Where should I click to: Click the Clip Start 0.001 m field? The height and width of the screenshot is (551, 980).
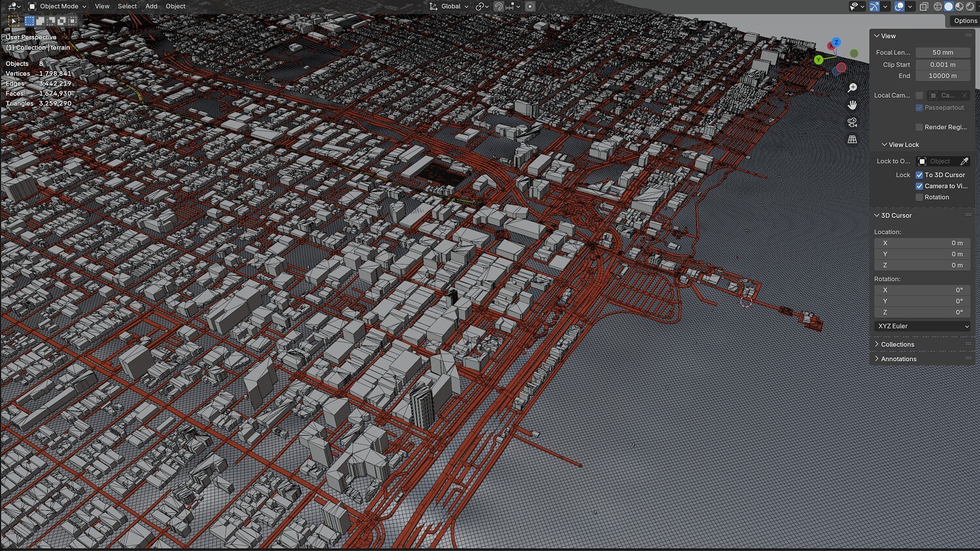(943, 65)
